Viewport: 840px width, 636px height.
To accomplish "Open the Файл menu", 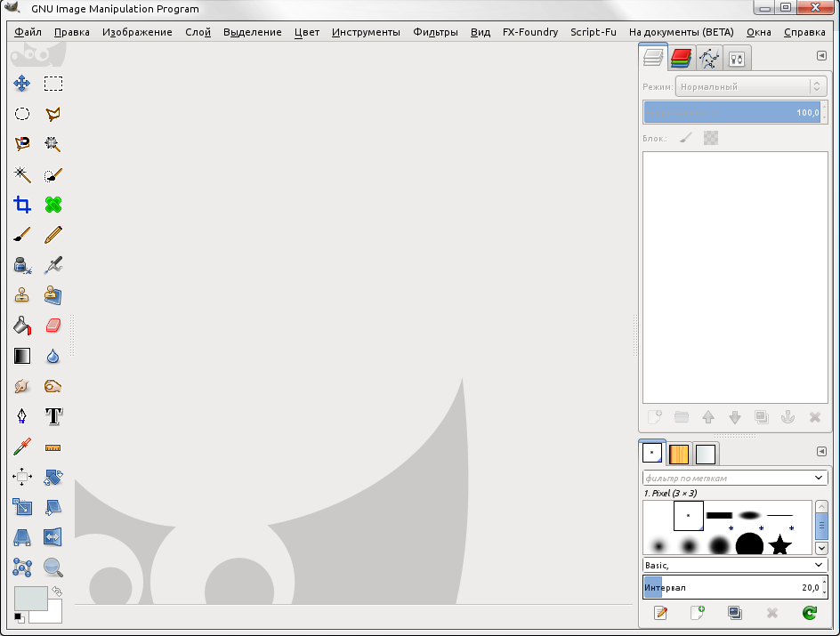I will (28, 32).
